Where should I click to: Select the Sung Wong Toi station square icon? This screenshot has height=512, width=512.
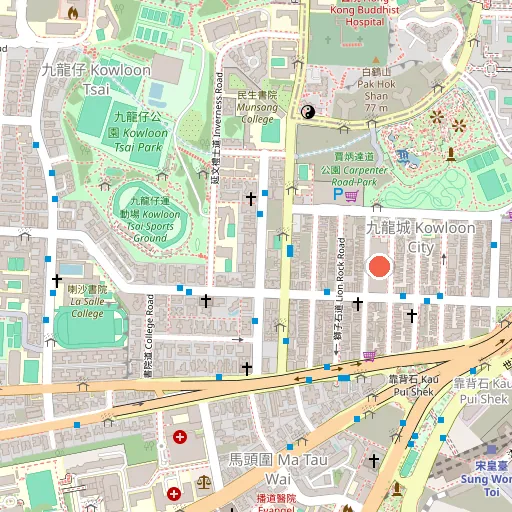click(x=492, y=450)
